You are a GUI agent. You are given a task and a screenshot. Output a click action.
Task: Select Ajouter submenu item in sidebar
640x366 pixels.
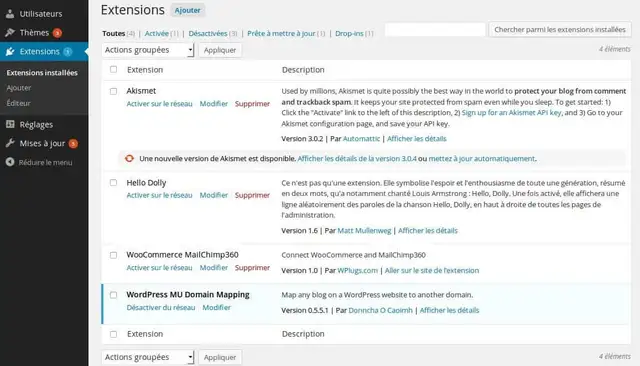pos(19,88)
